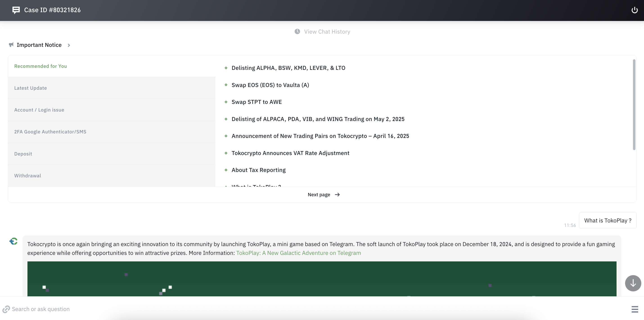This screenshot has height=320, width=644.
Task: Click the Case ID #80321826 title text
Action: [x=52, y=10]
